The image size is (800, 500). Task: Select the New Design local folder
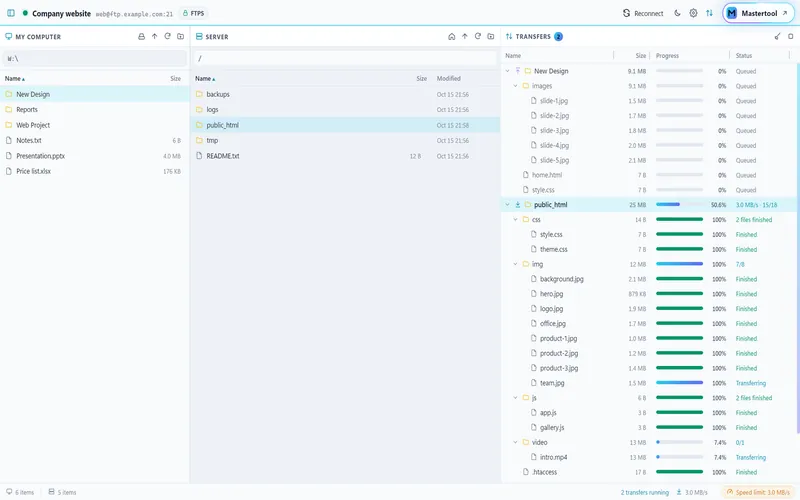pos(95,94)
